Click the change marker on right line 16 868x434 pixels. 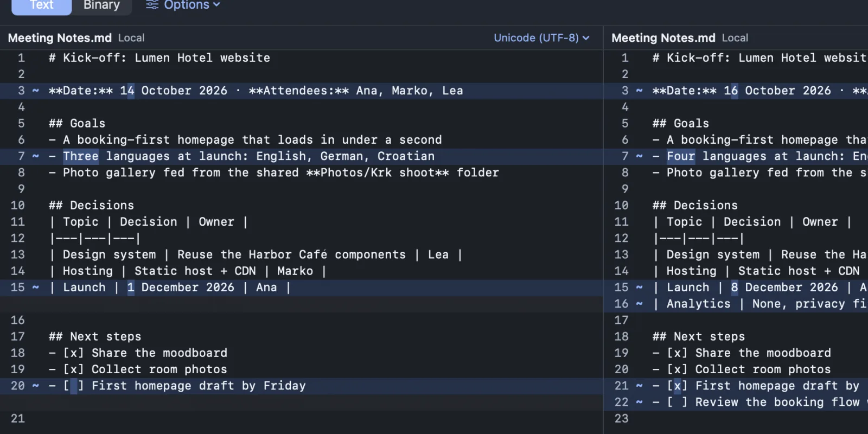(640, 304)
